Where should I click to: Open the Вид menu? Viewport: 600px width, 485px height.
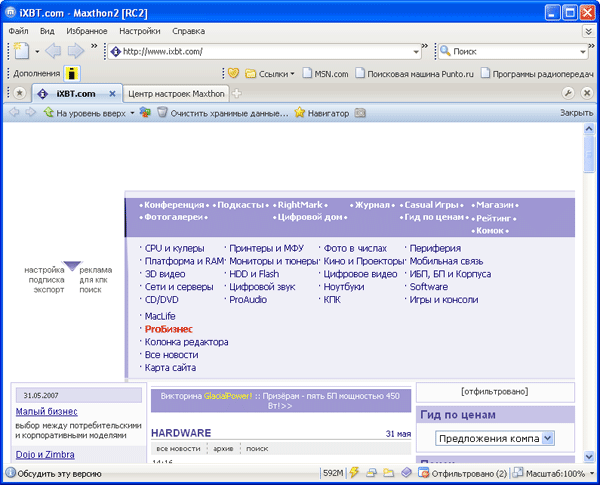(x=47, y=31)
